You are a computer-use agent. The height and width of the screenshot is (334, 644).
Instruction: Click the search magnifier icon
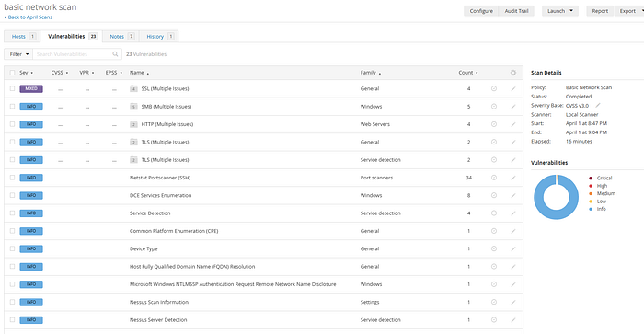tap(115, 54)
